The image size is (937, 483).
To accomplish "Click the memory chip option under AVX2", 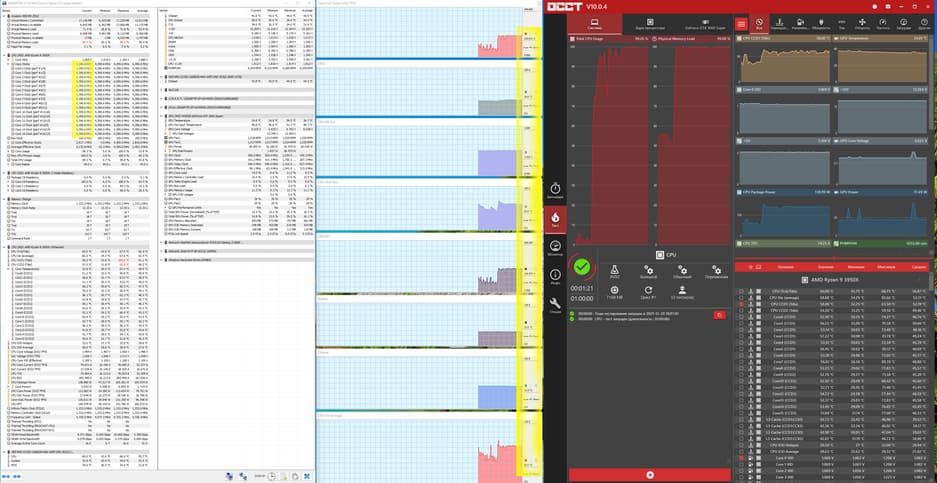I will 614,292.
